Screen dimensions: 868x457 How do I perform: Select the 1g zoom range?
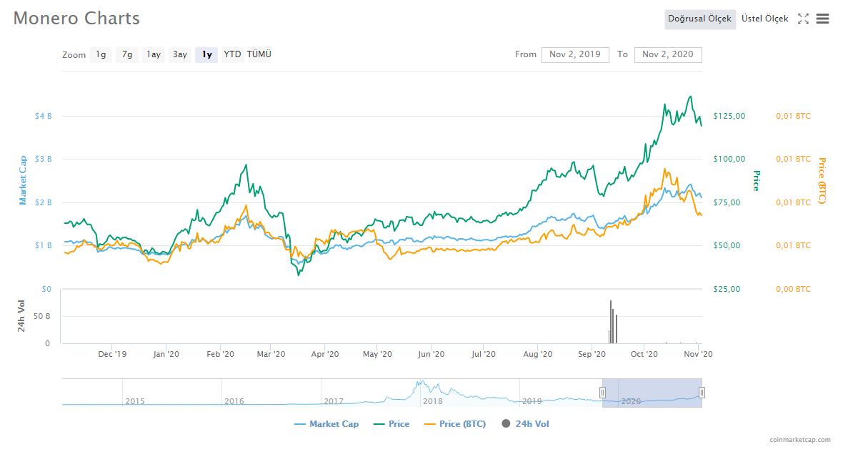point(101,54)
